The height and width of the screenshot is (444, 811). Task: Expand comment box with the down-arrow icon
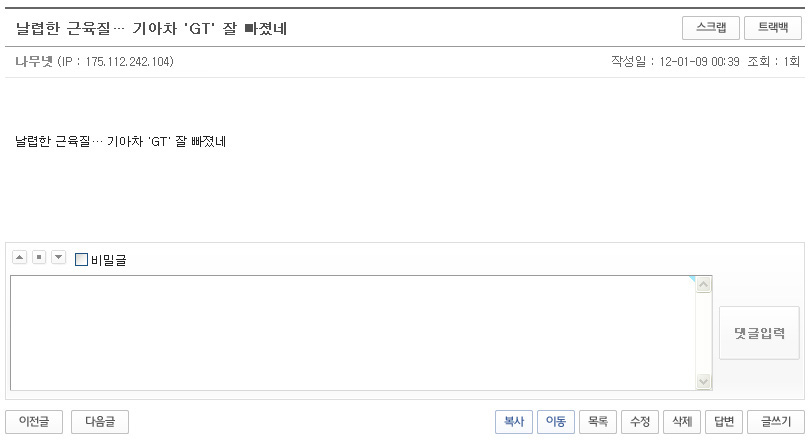[x=58, y=258]
